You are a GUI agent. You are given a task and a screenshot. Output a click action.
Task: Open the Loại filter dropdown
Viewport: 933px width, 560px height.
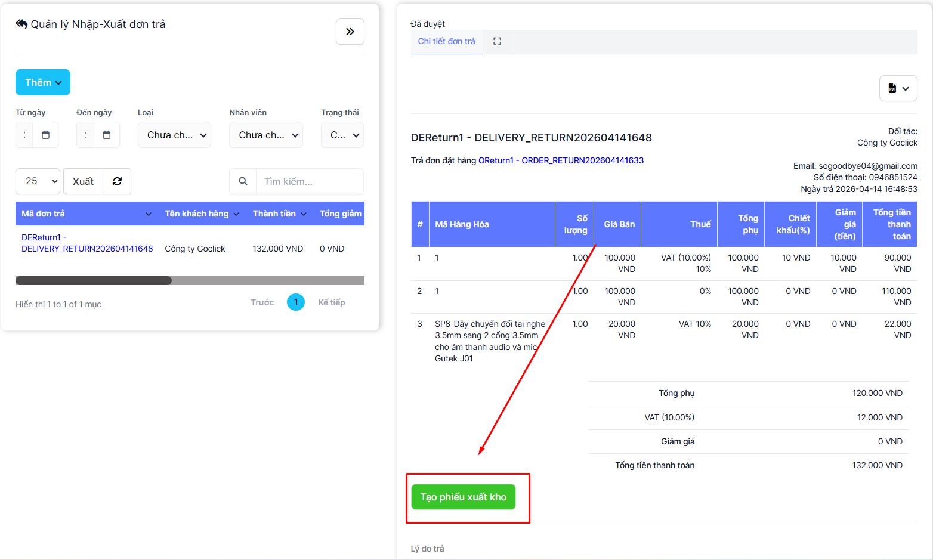pos(174,135)
